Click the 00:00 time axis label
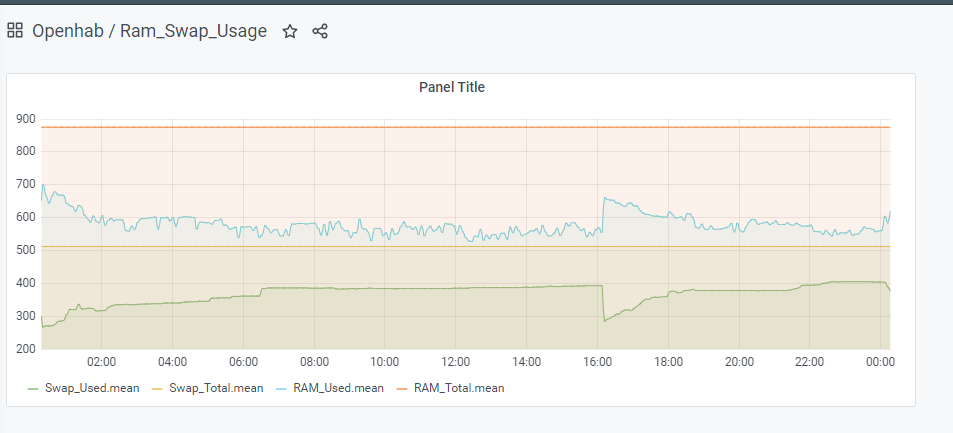Screen dimensions: 953x433 click(x=881, y=362)
